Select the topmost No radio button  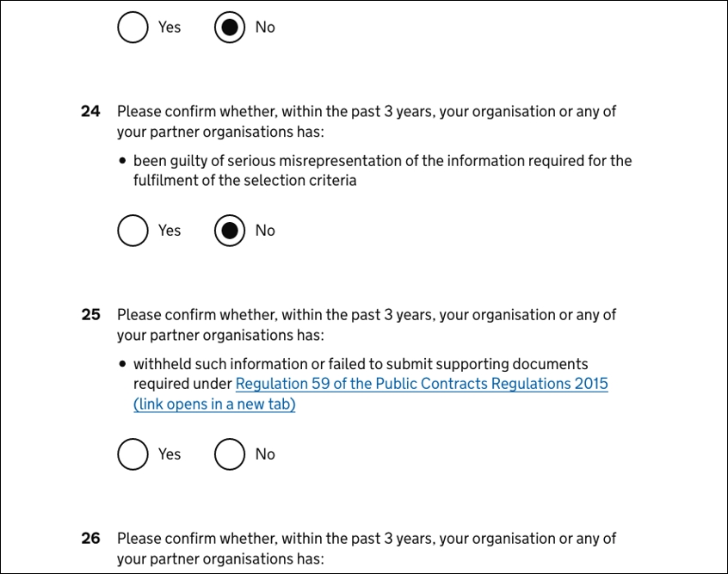230,27
